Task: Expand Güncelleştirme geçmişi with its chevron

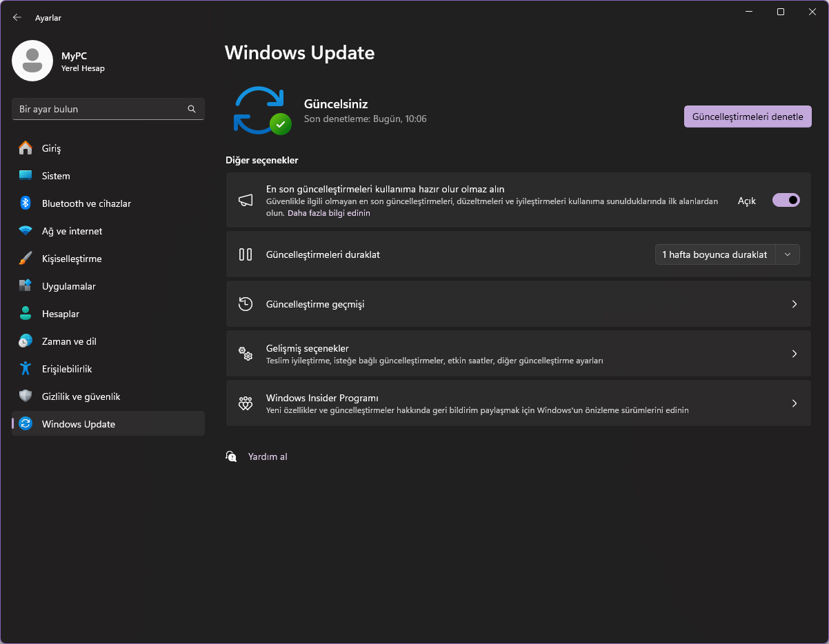Action: pyautogui.click(x=795, y=304)
